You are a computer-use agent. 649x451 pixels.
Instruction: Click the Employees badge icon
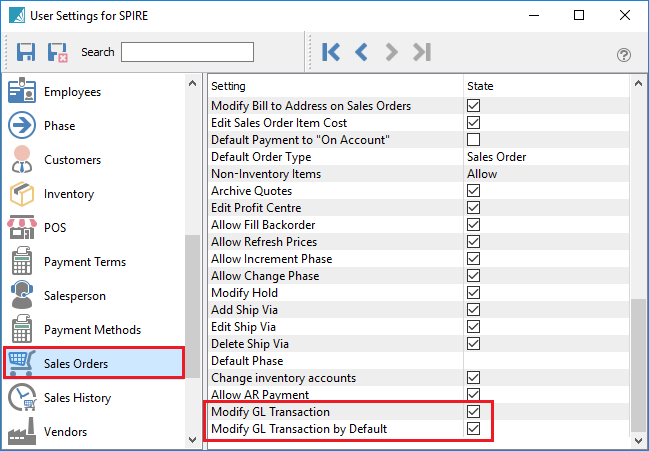(22, 90)
